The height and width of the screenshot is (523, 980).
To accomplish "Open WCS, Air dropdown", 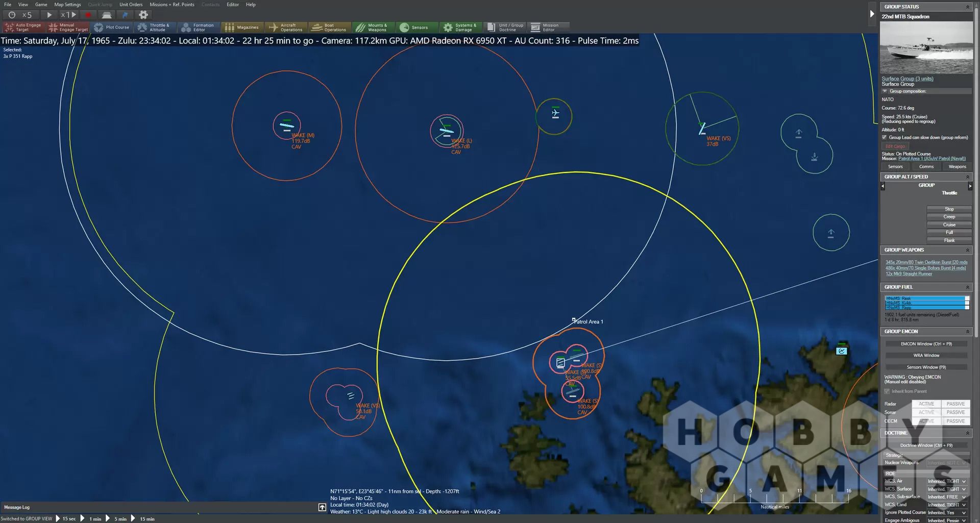I will [x=947, y=481].
